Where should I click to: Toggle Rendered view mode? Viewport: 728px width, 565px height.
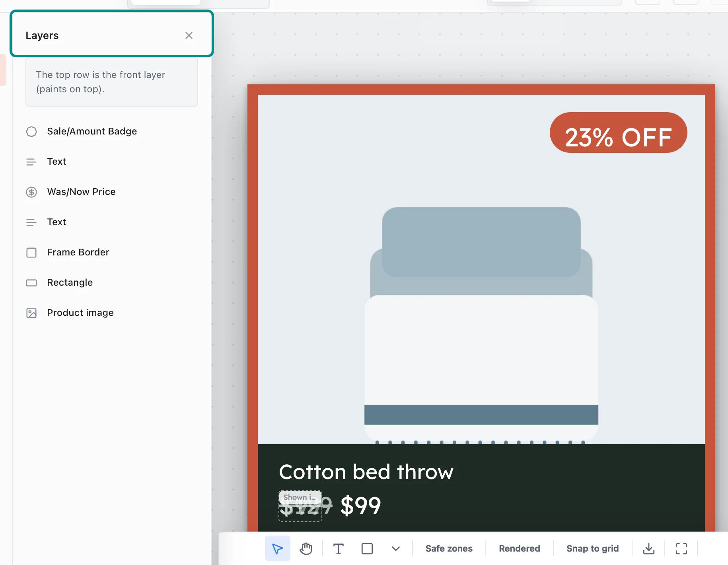(520, 549)
